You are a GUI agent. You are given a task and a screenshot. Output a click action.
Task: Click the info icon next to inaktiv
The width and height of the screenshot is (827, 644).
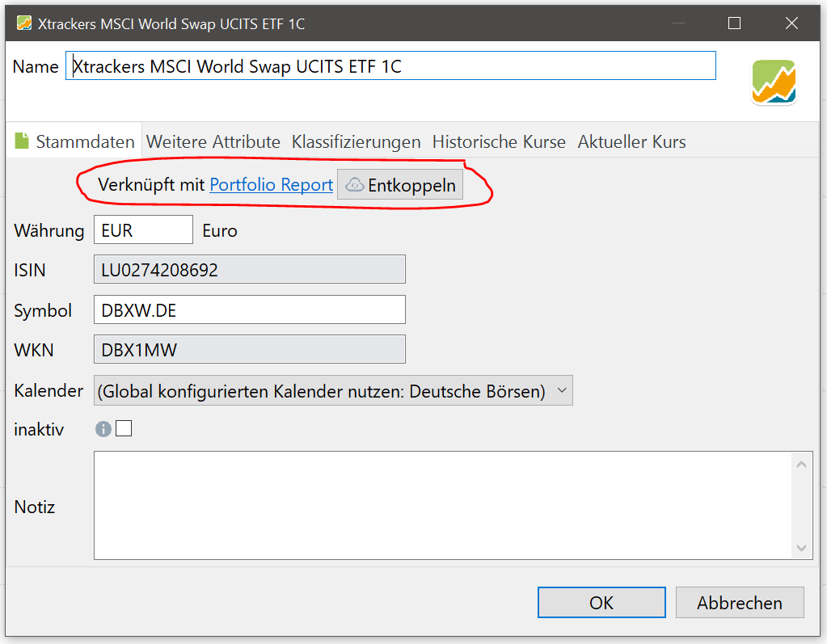[x=103, y=429]
